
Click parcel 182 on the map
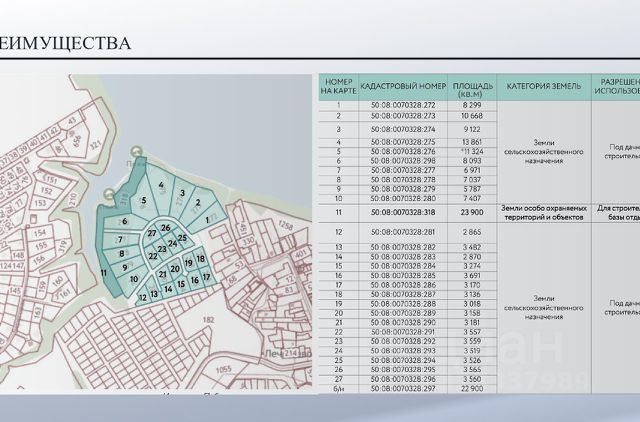click(x=209, y=320)
